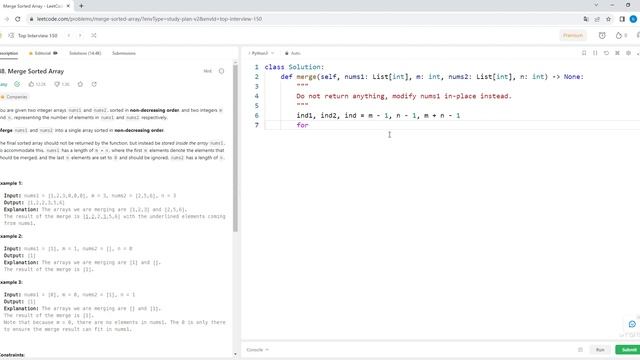Click the format code braces icon
This screenshot has width=640, height=360.
point(595,53)
